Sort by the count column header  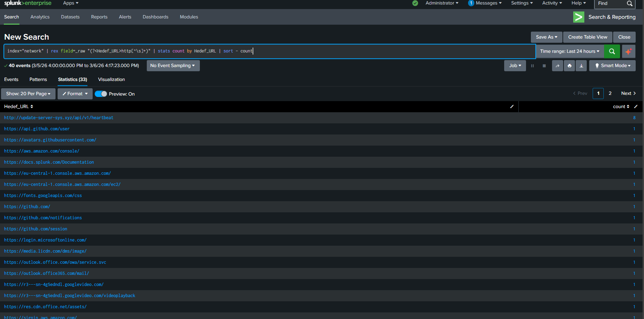tap(621, 107)
